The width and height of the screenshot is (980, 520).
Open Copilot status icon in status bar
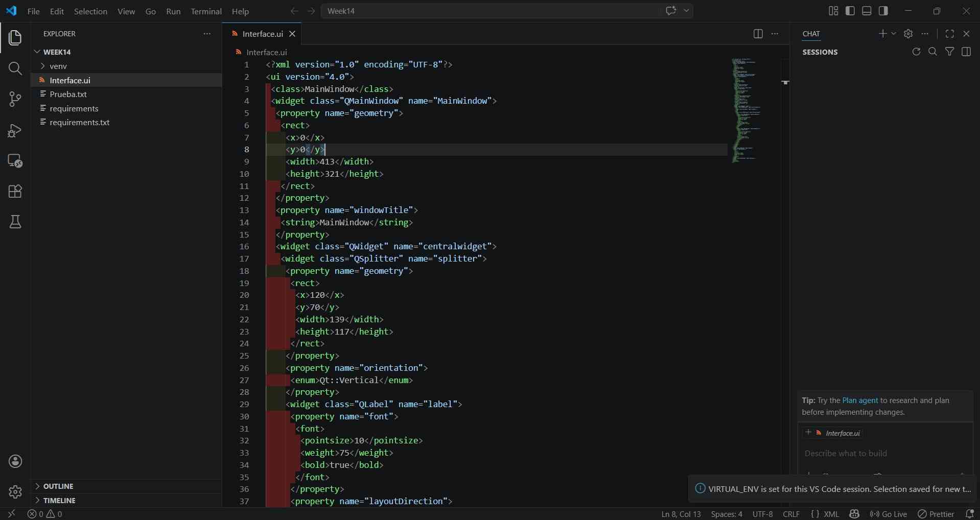[x=854, y=514]
